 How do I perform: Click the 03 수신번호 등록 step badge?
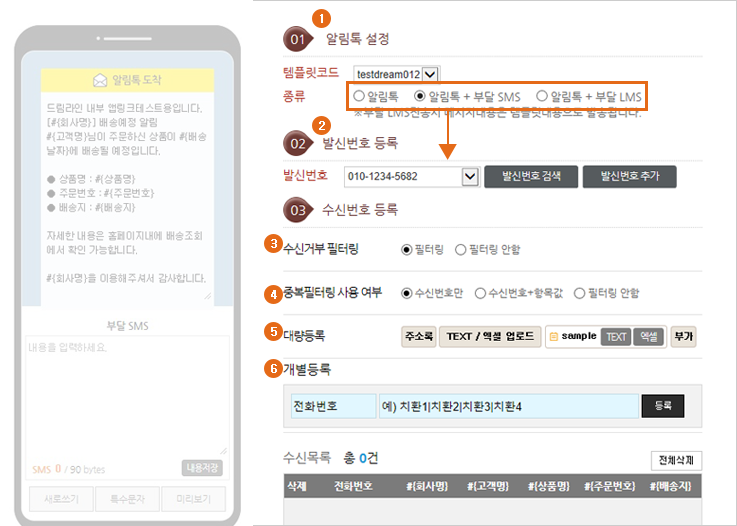pyautogui.click(x=300, y=210)
